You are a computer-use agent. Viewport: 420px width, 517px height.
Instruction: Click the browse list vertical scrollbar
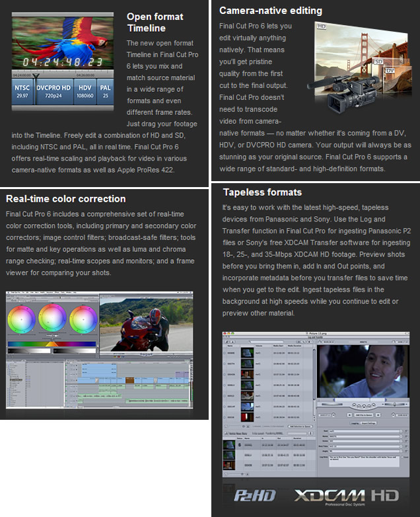click(314, 385)
